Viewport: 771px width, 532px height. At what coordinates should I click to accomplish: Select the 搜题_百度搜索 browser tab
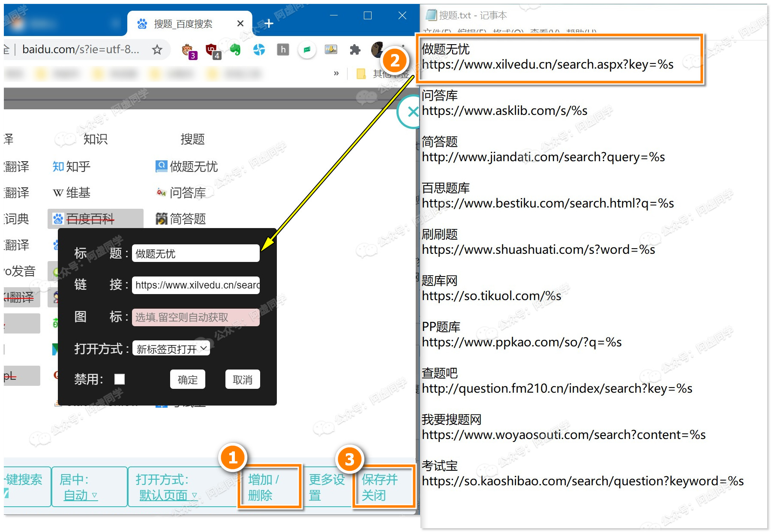point(189,24)
